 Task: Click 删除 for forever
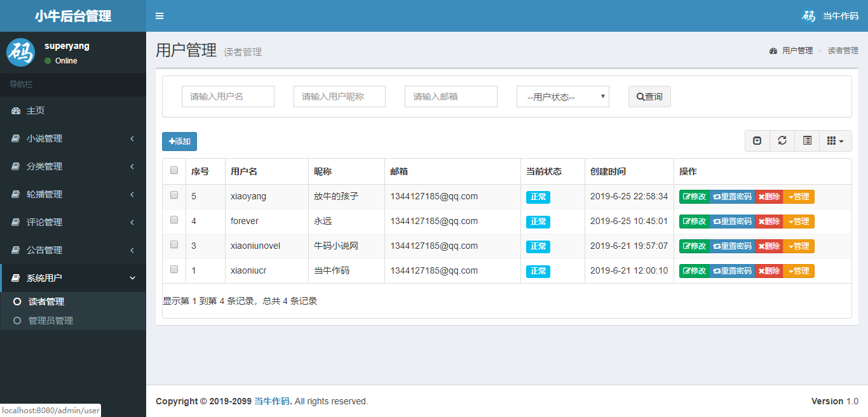pyautogui.click(x=769, y=222)
